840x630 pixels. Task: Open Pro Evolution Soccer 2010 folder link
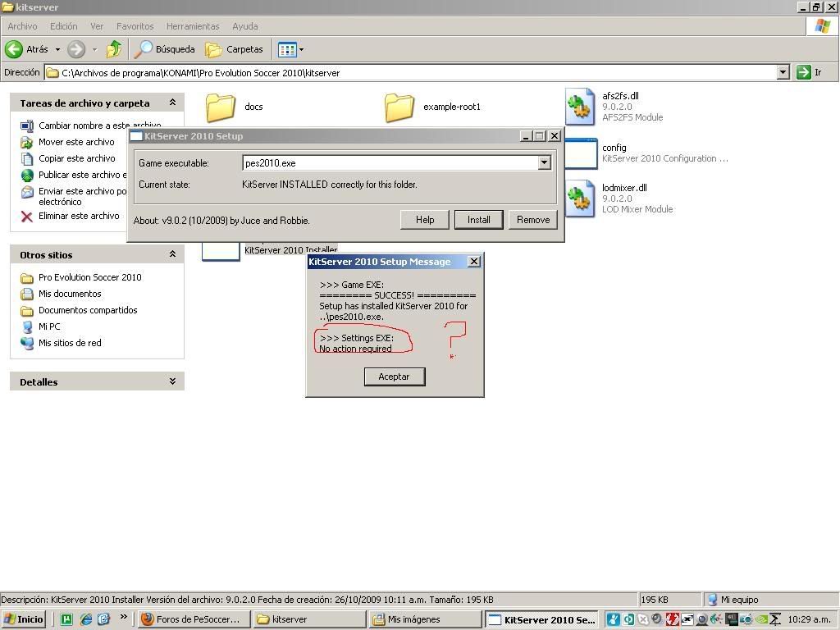coord(90,277)
